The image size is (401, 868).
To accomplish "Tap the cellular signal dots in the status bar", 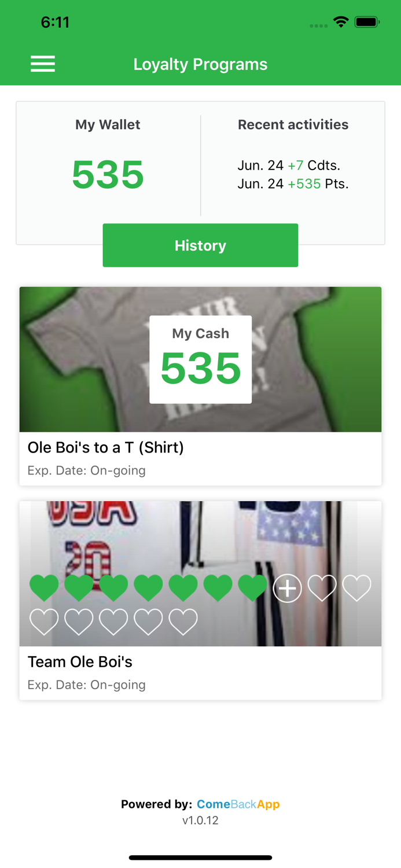I will 318,25.
